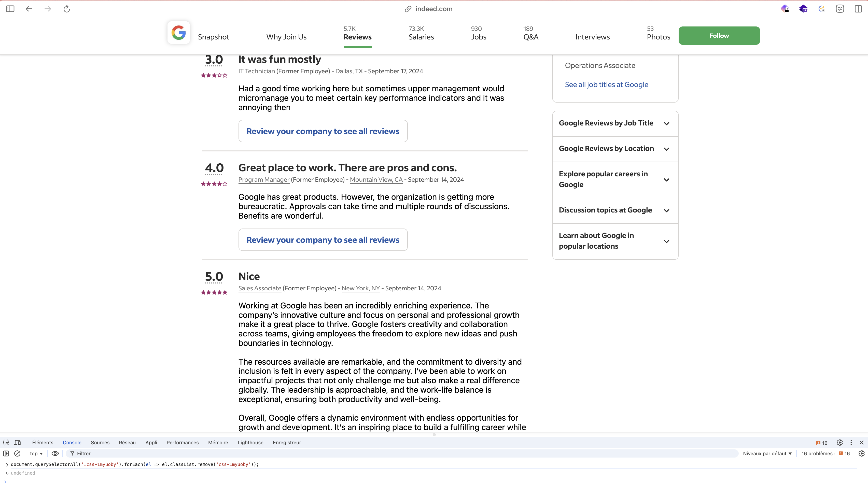Open the DevTools three-dot more menu
868x483 pixels.
851,443
